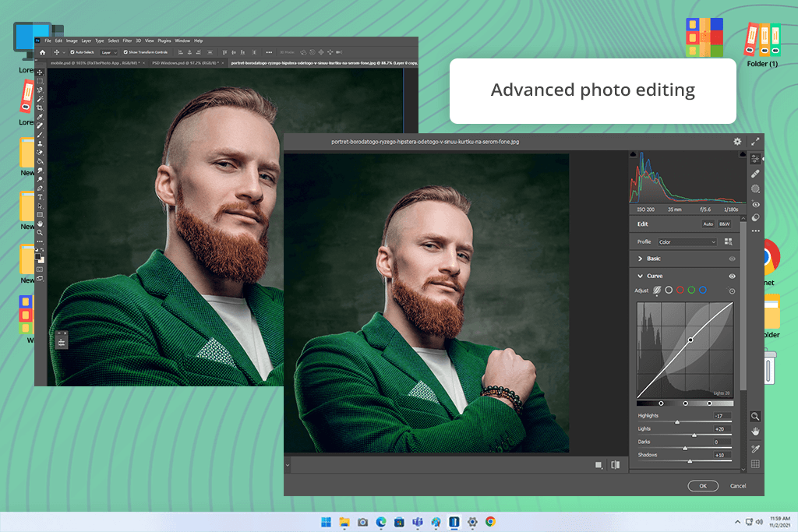Select the Red Eye removal tool
Viewport: 798px width, 532px height.
point(756,204)
